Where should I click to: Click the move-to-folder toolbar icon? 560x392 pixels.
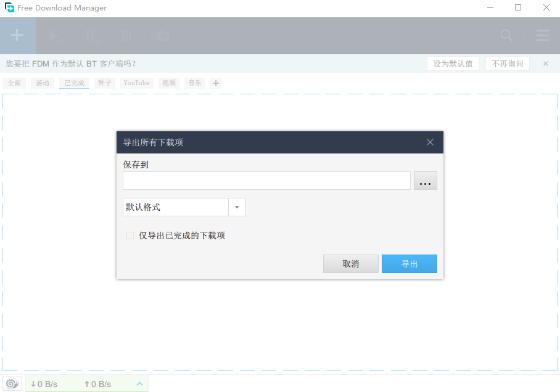163,36
